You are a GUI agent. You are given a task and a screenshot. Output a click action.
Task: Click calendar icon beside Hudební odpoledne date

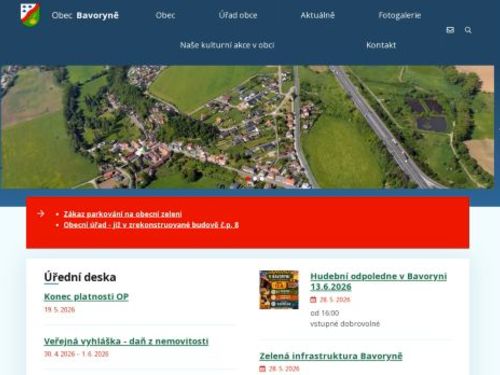313,300
